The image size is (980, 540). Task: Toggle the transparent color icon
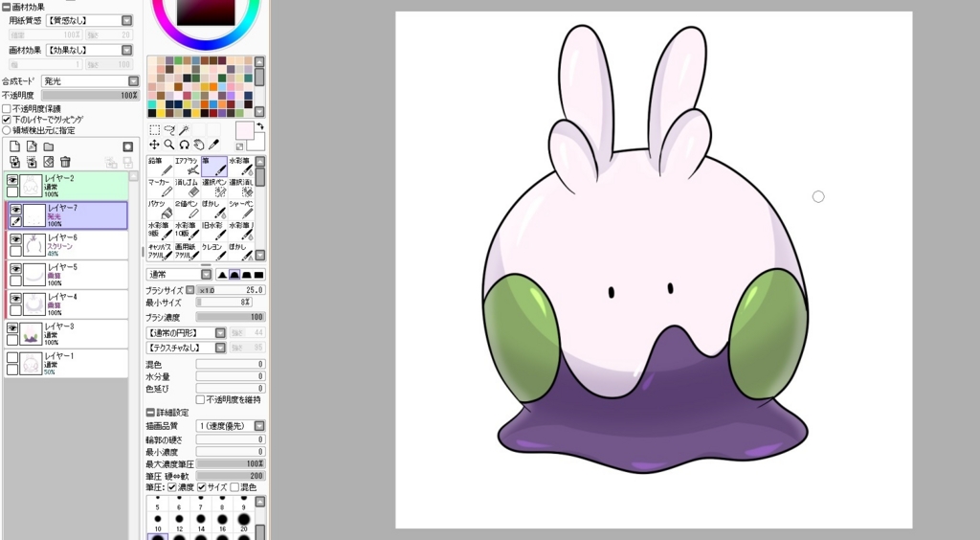pyautogui.click(x=239, y=146)
